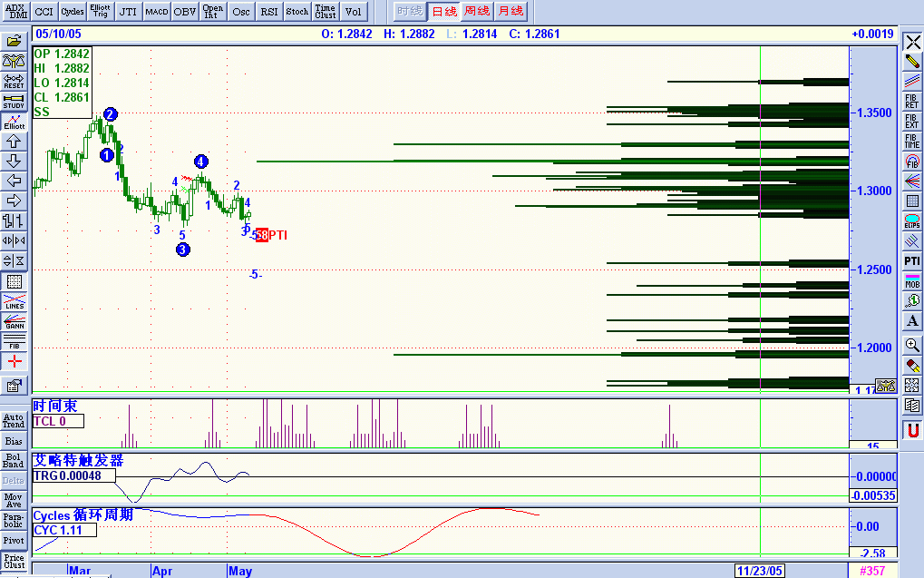Select the eraser tool

912,366
